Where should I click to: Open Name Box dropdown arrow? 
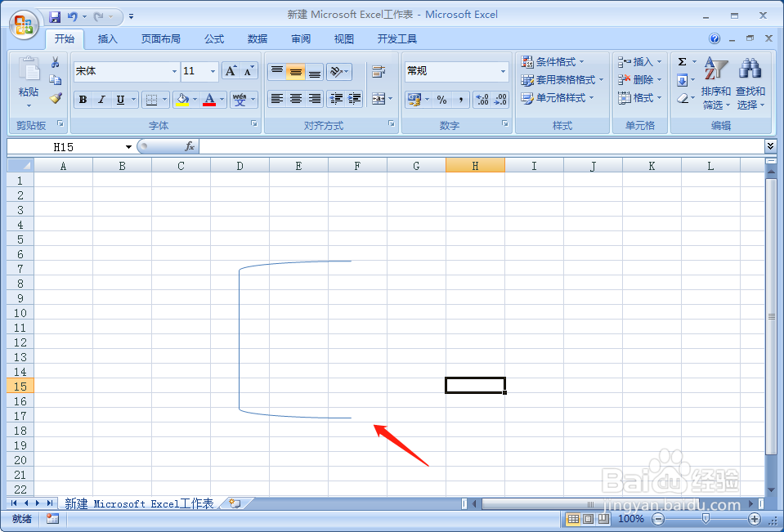click(128, 147)
